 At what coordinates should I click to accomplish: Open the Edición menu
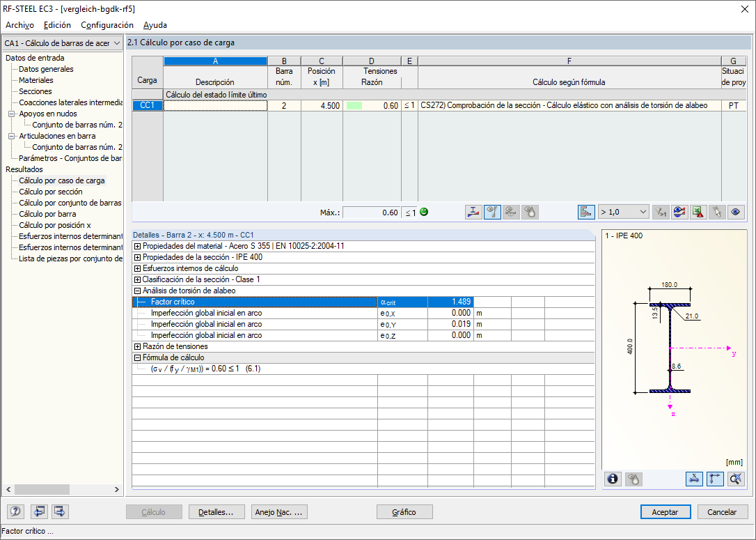tap(57, 25)
